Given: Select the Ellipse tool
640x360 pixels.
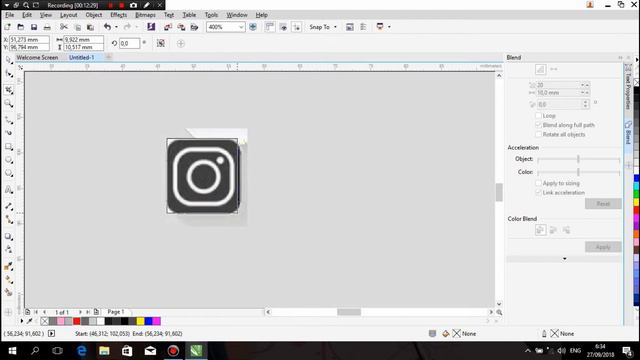Looking at the screenshot, I should point(9,160).
